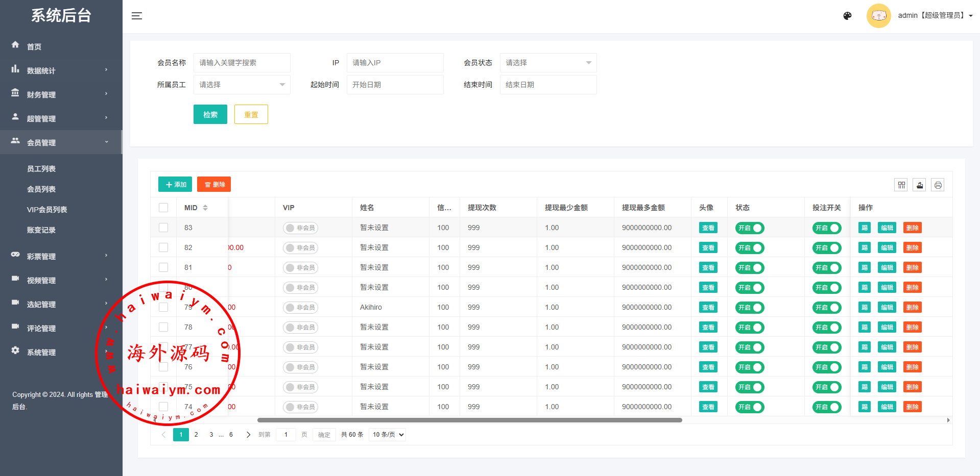Click the table export icon

(919, 185)
